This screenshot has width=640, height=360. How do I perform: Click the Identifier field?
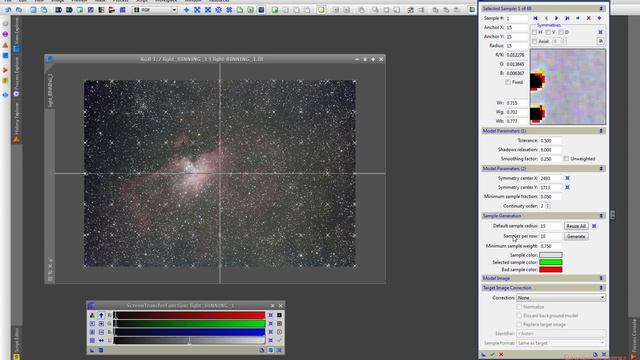click(561, 334)
